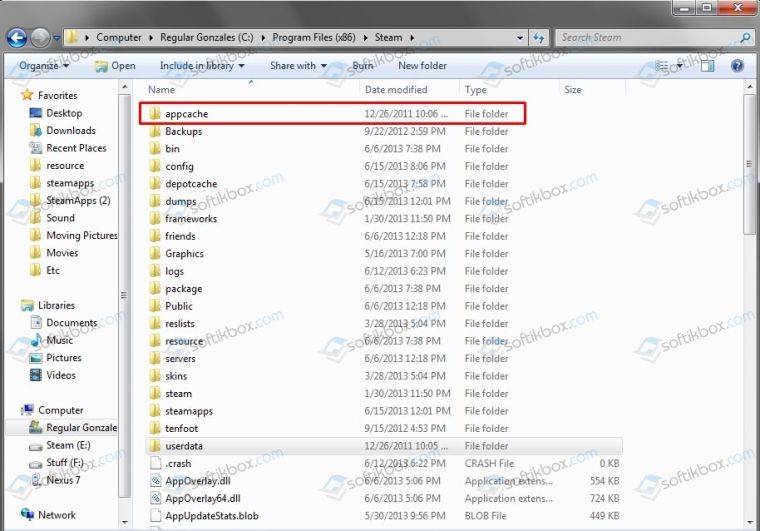Open the Pictures library

pyautogui.click(x=55, y=358)
